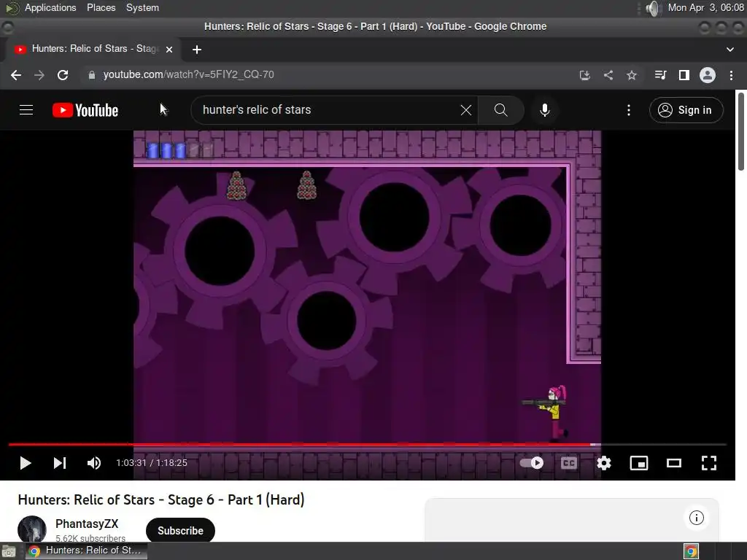Click the video timestamp 1:03:31 / 1:18:25
The height and width of the screenshot is (560, 747).
coord(152,463)
